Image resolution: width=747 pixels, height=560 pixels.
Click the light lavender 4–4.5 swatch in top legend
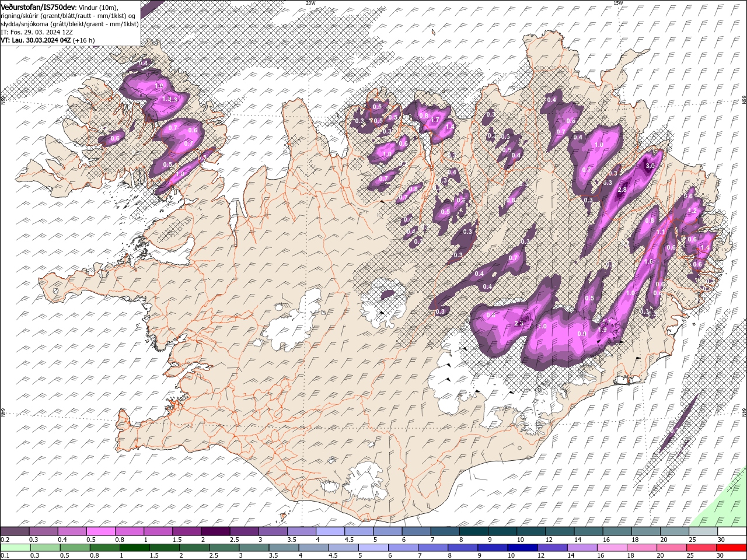click(330, 531)
